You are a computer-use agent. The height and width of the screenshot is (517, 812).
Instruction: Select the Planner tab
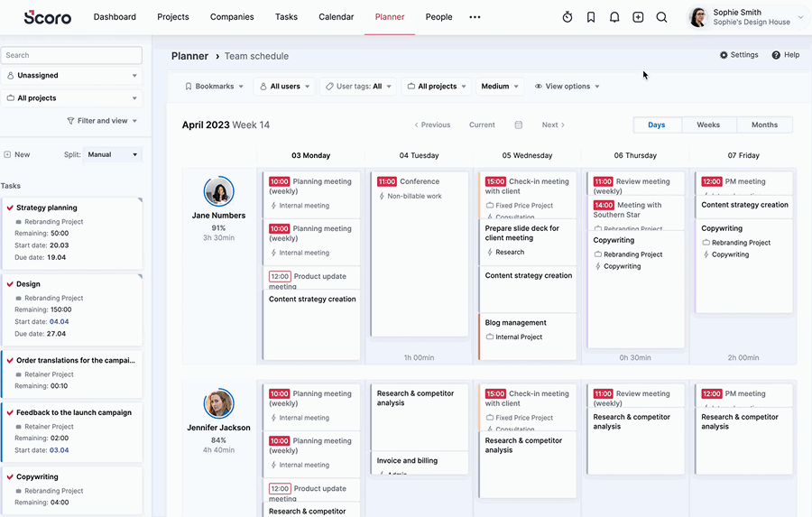pyautogui.click(x=390, y=17)
